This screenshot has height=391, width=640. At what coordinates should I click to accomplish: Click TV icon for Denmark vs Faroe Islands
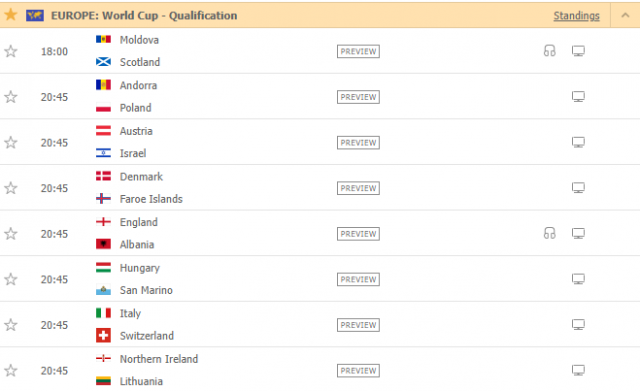click(578, 188)
